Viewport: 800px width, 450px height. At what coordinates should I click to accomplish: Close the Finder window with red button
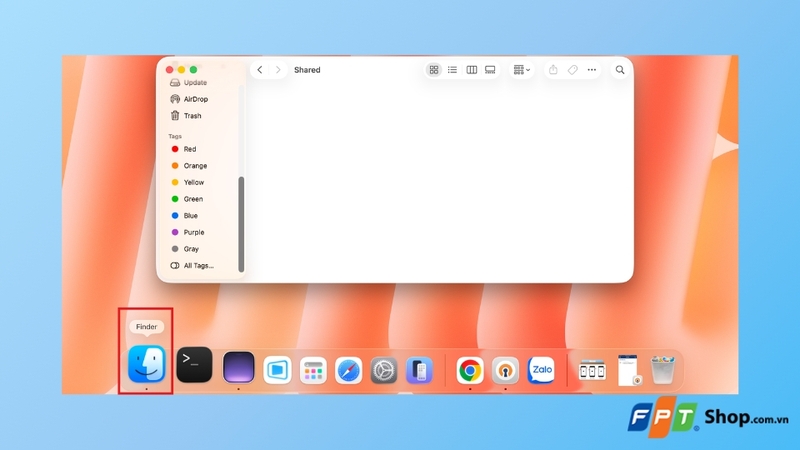click(169, 69)
